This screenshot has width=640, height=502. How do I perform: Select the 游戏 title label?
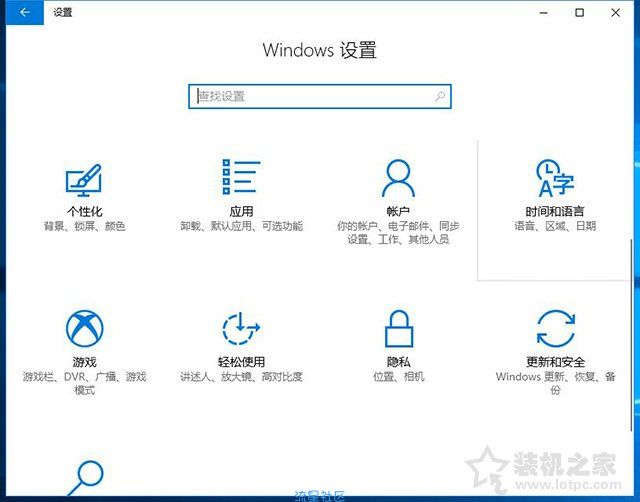click(84, 362)
